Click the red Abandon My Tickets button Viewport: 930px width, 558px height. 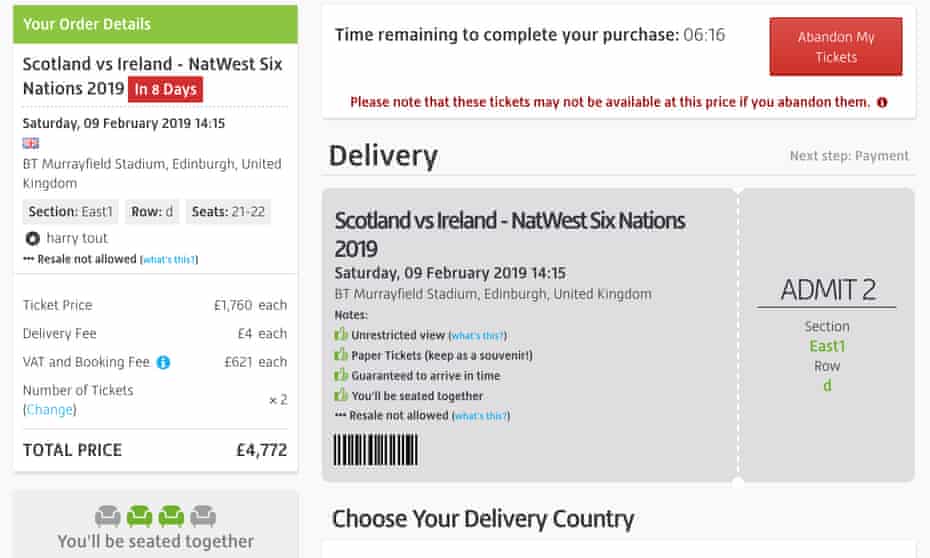pos(835,47)
